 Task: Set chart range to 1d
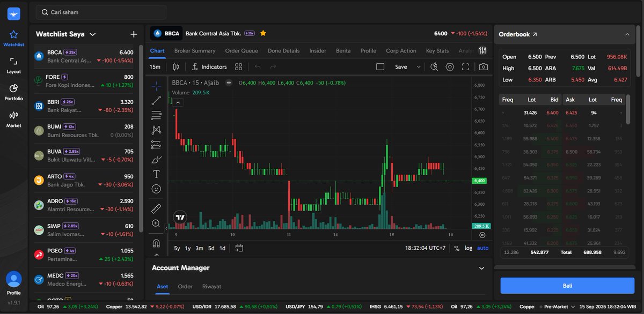222,248
